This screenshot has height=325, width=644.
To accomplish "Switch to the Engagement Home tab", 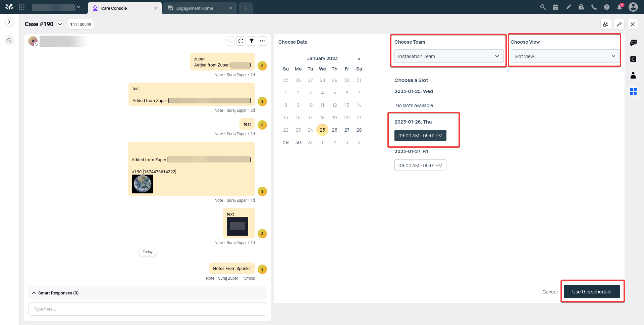I will coord(195,8).
